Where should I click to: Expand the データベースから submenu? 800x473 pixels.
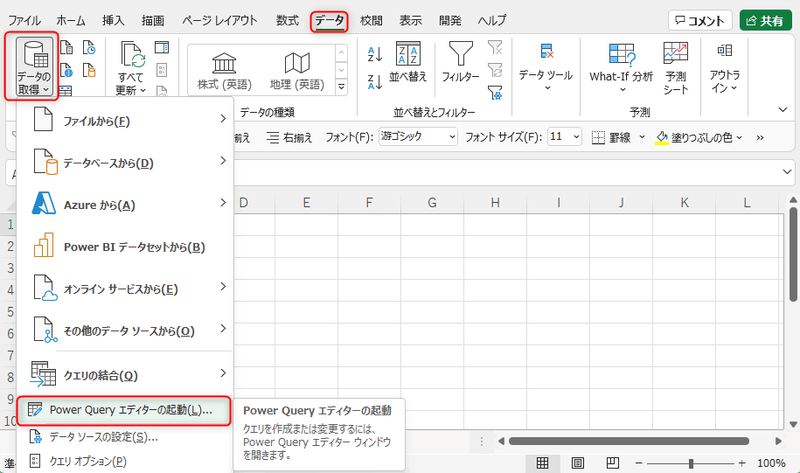[124, 163]
